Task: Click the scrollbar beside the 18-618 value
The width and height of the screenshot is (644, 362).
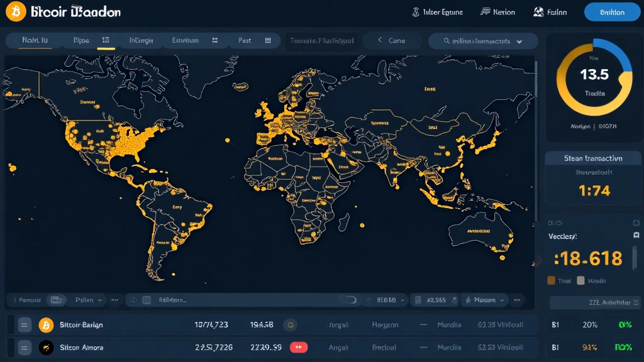Action: 635,258
